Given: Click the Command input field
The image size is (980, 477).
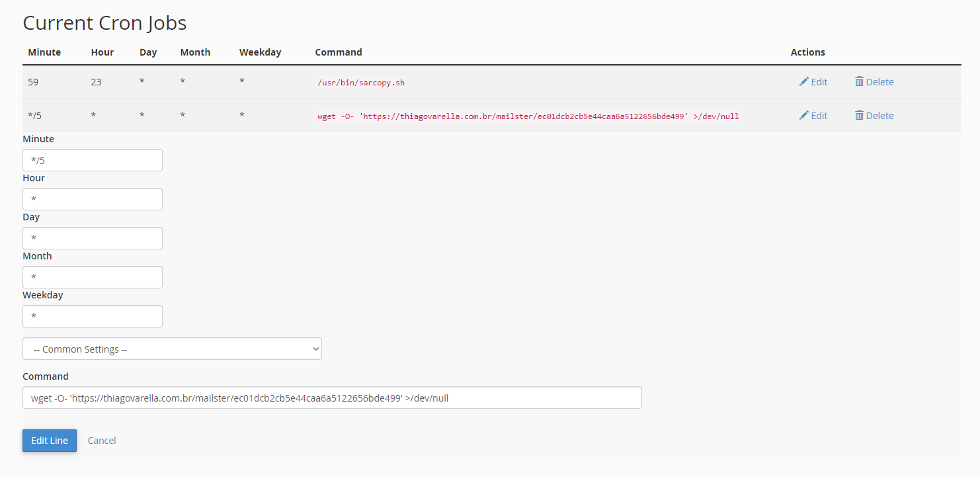Looking at the screenshot, I should pyautogui.click(x=332, y=398).
